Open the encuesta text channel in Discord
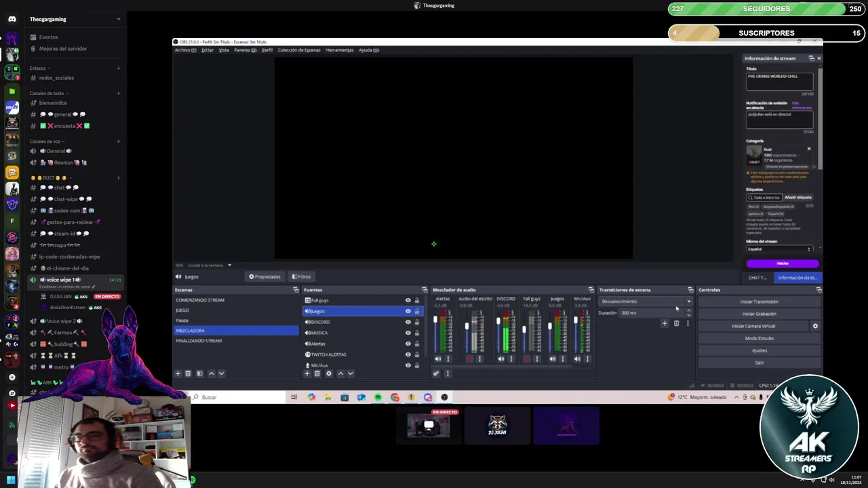 (x=64, y=126)
